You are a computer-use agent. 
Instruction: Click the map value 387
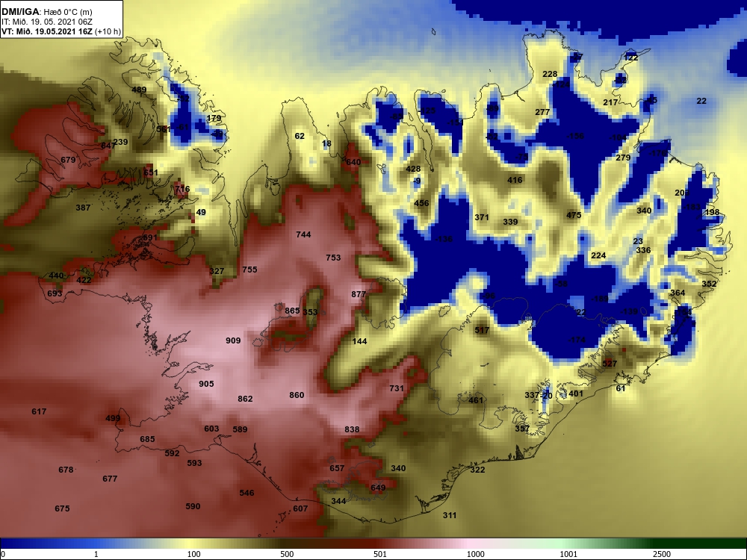(x=83, y=208)
